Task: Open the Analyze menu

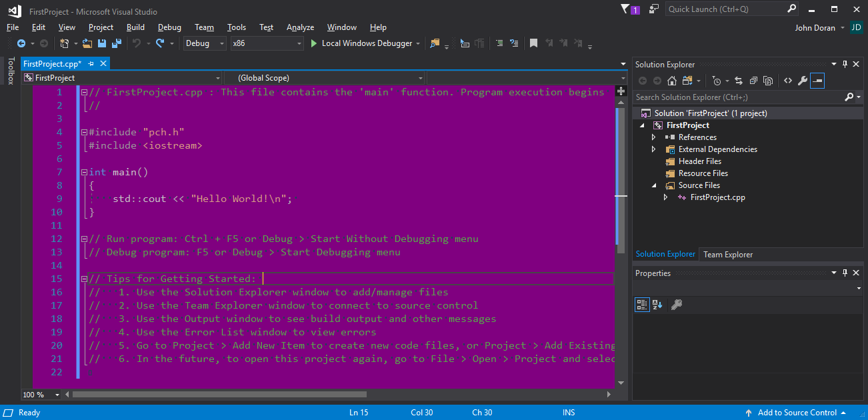Action: [x=300, y=27]
